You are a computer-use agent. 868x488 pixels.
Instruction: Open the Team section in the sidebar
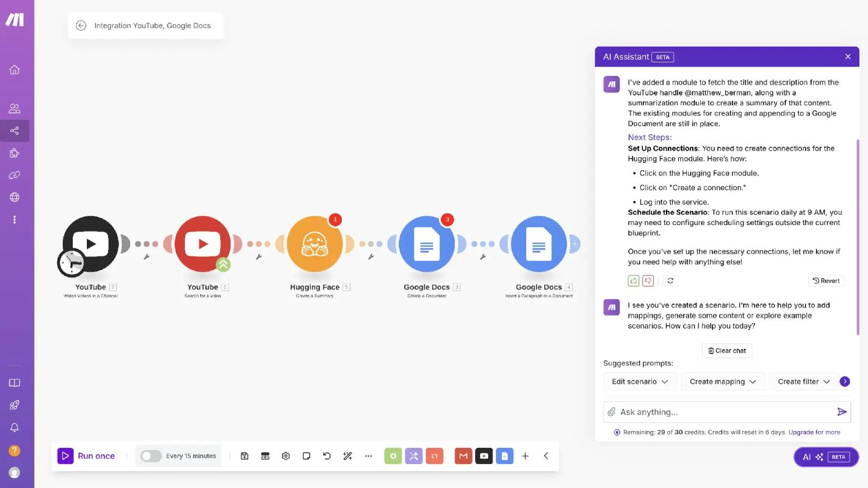(15, 108)
